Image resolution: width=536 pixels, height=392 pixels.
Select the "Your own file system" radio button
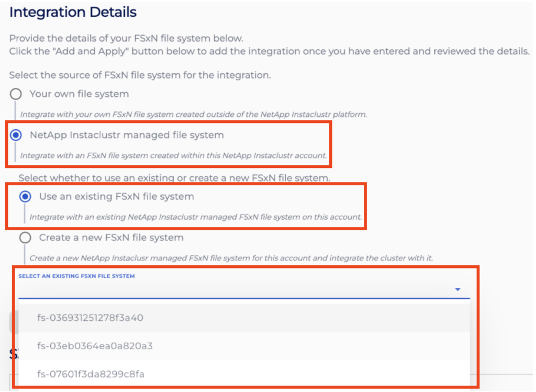point(16,94)
